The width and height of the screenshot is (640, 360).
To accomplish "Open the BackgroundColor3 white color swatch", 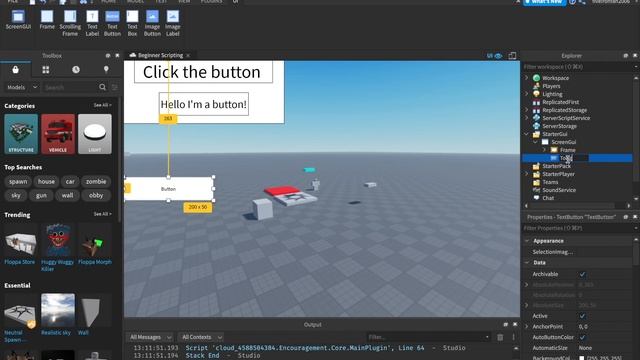I will [x=582, y=358].
